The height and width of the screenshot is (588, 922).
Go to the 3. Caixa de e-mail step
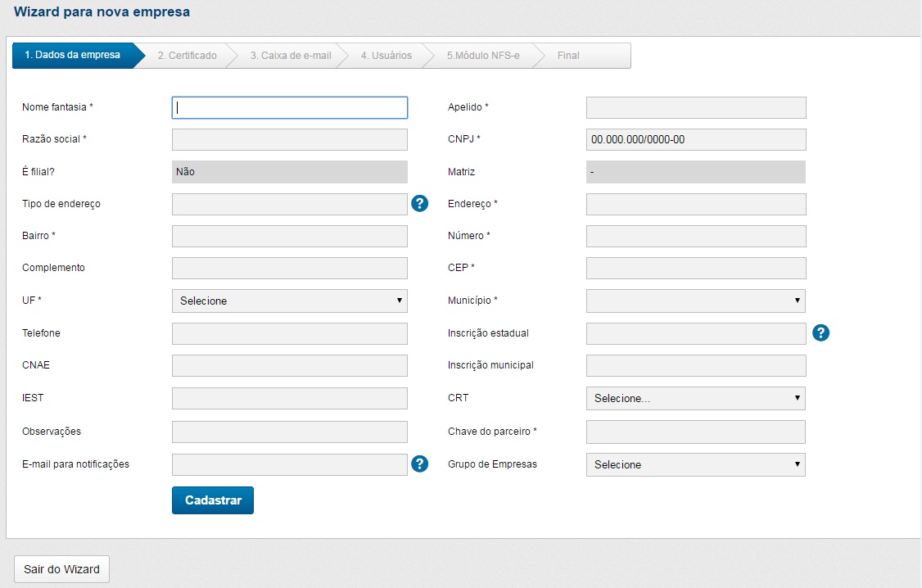[290, 56]
